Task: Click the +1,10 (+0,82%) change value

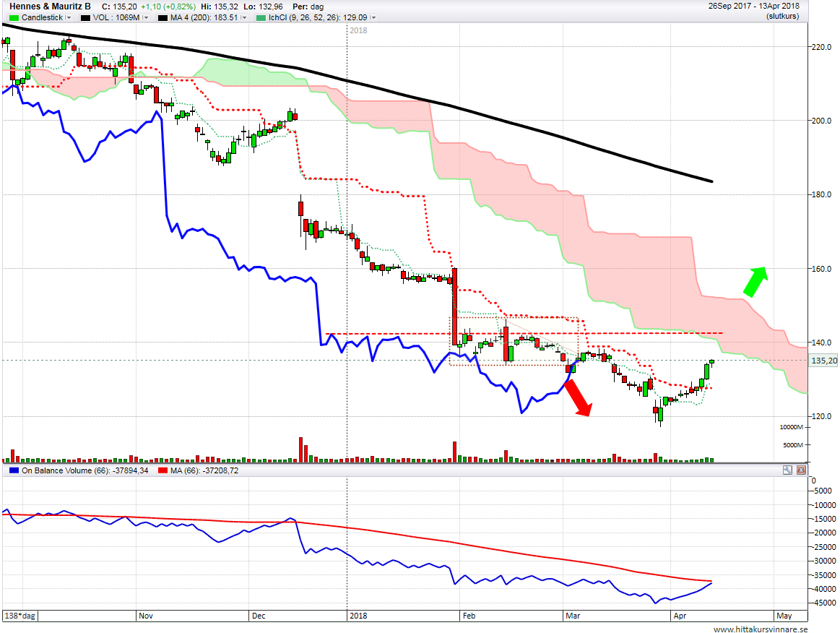Action: pyautogui.click(x=168, y=7)
